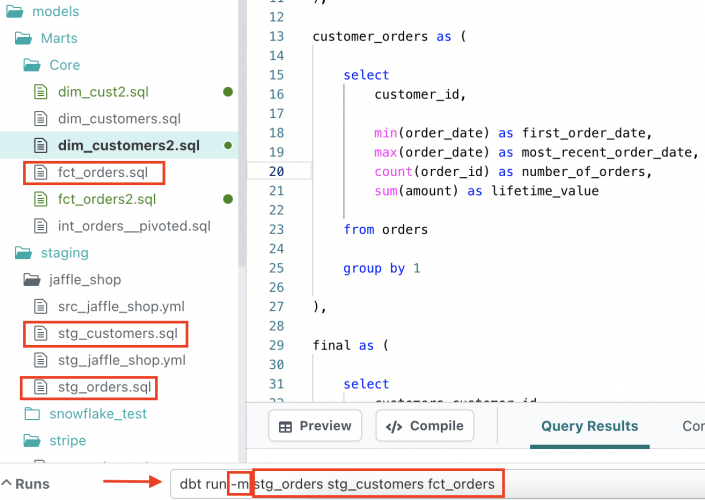Click the file icon beside stg_orders.sql
Viewport: 705px width, 500px height.
(40, 386)
